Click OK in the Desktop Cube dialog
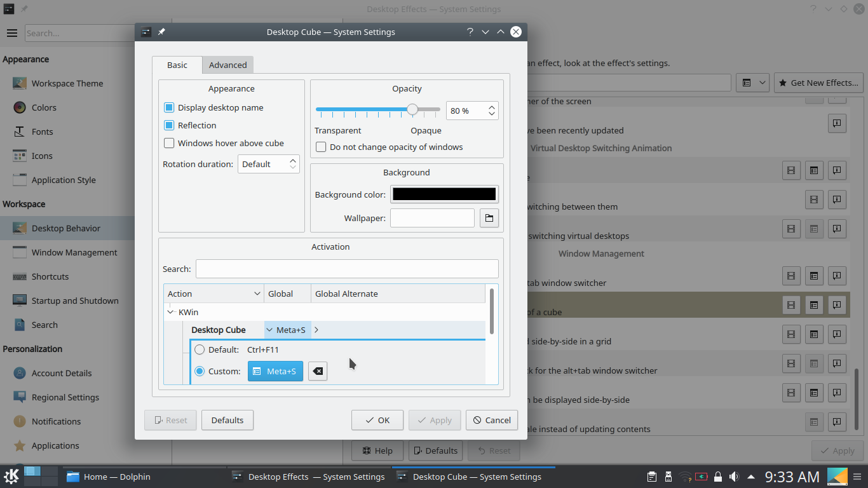The image size is (868, 488). [377, 420]
